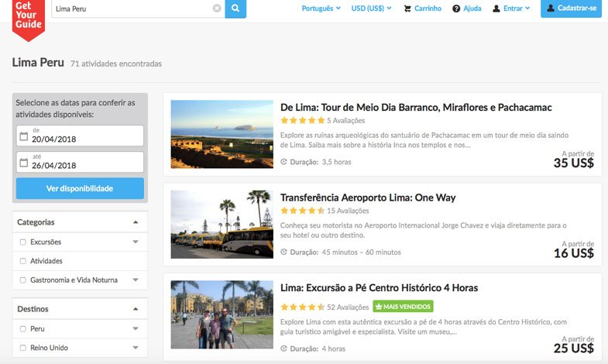Viewport: 608px width, 364px height.
Task: Click the calendar icon beside start date
Action: pos(23,136)
